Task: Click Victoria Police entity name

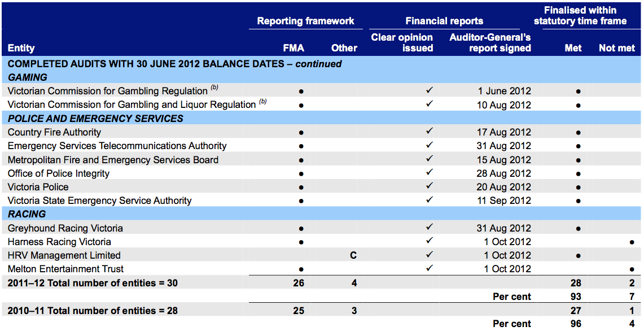Action: (x=38, y=187)
